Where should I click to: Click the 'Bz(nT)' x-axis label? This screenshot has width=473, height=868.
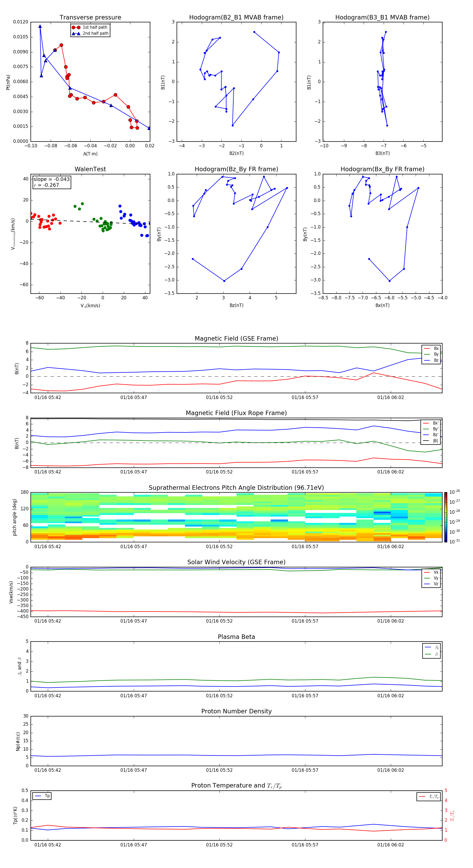(236, 305)
